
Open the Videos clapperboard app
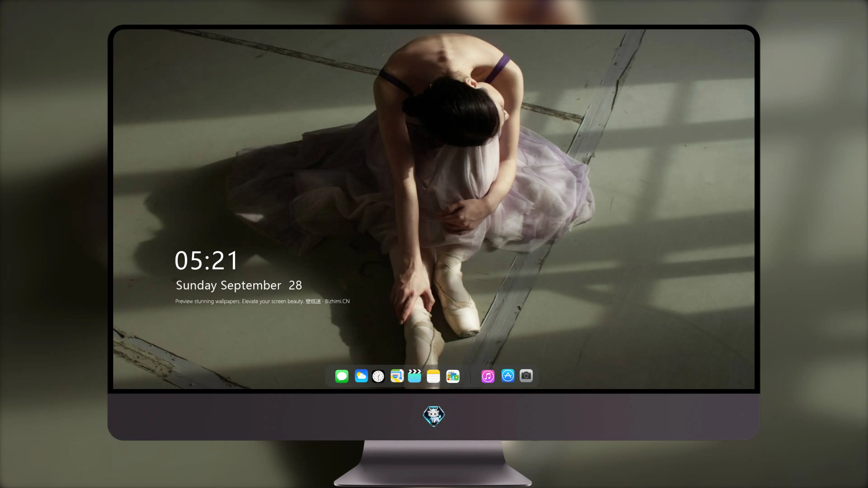(x=415, y=376)
